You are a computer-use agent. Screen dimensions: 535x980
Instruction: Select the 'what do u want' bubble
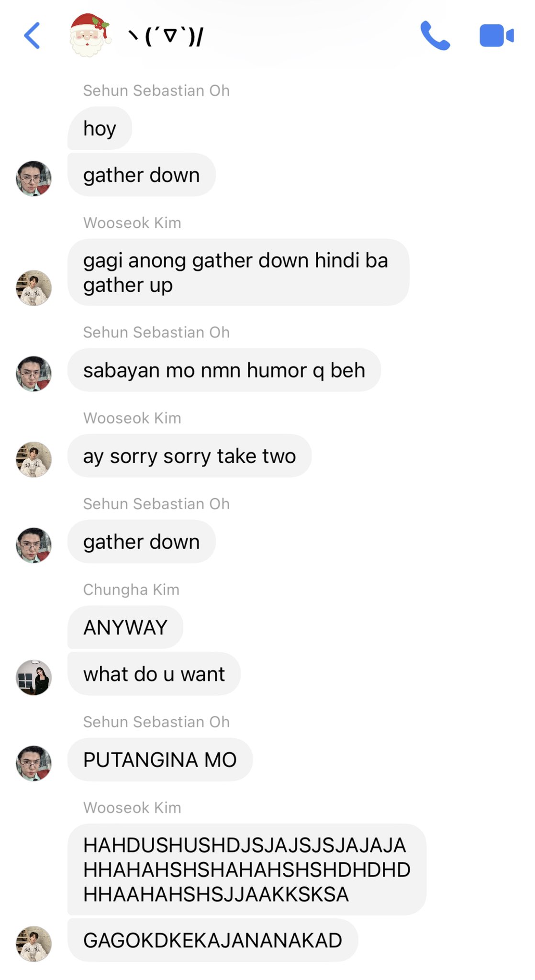(x=154, y=674)
